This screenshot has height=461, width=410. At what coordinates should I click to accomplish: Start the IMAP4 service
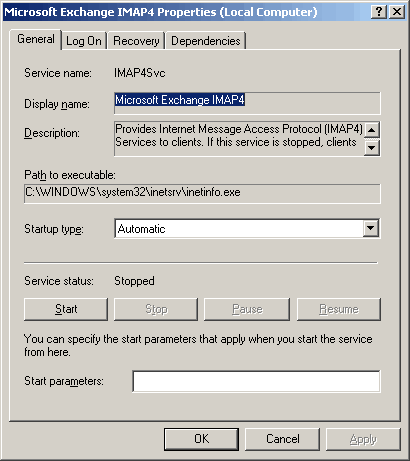coord(66,309)
